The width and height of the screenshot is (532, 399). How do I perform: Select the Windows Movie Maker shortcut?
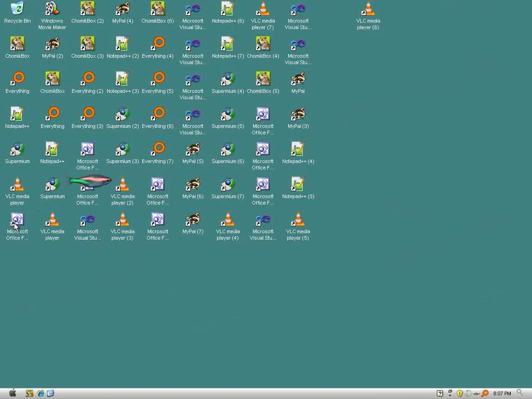pyautogui.click(x=52, y=16)
